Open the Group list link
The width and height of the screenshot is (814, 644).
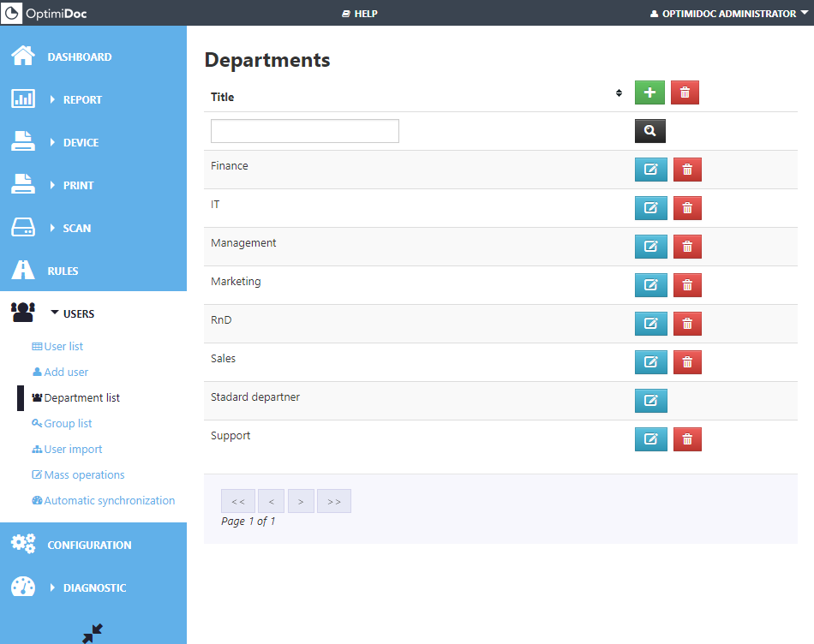68,423
